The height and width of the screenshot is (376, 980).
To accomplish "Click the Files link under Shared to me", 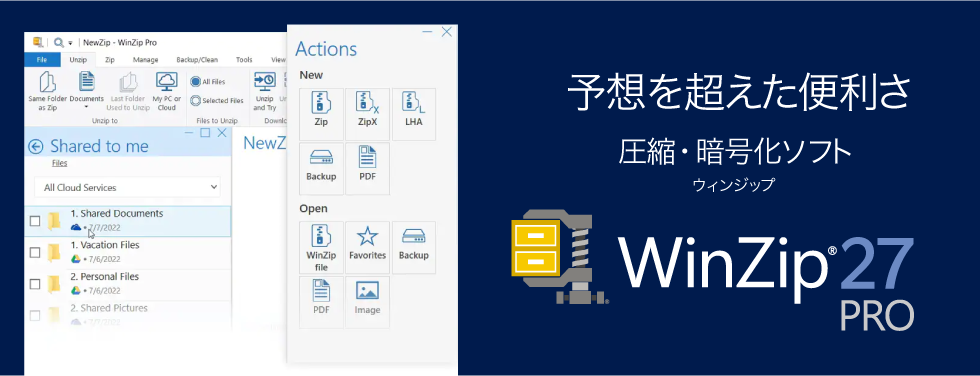I will click(59, 164).
